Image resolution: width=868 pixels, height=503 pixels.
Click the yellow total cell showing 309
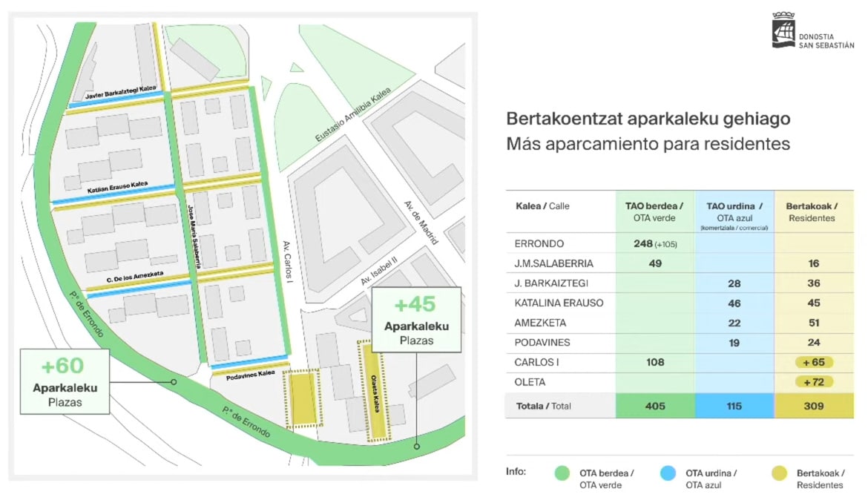(x=812, y=406)
